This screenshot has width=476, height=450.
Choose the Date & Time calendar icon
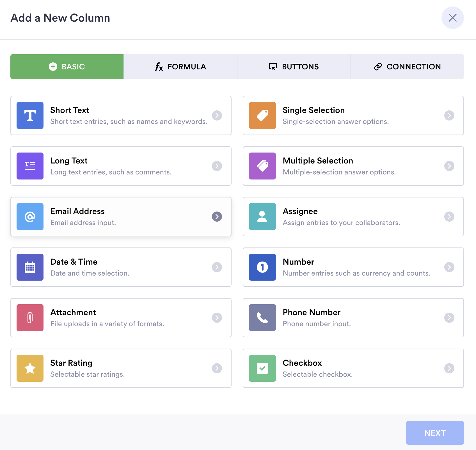point(30,267)
